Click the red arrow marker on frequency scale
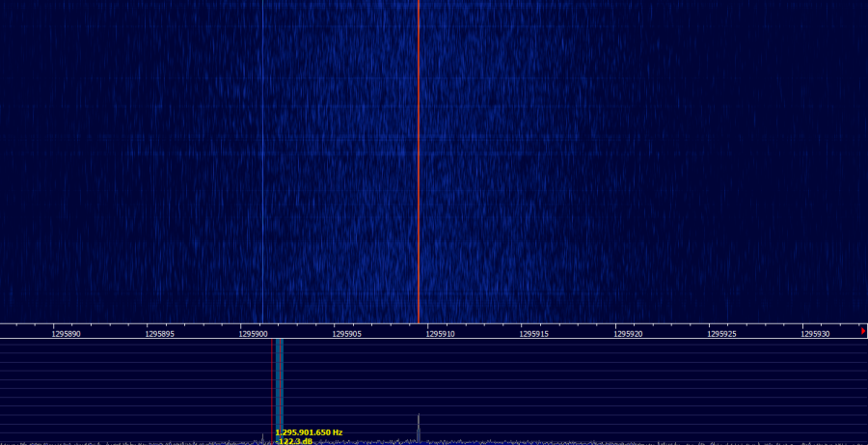Image resolution: width=868 pixels, height=445 pixels. pos(863,330)
